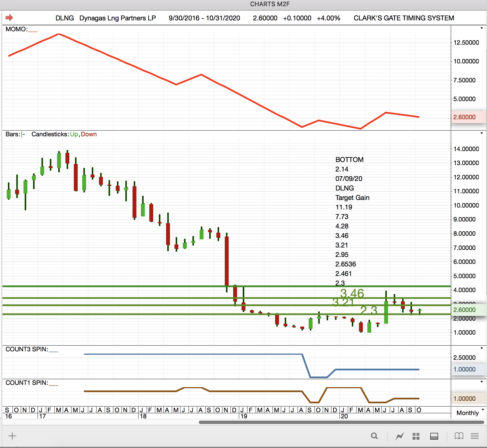Click the horizontal time scrollbar thumb
The image size is (487, 448).
click(341, 422)
